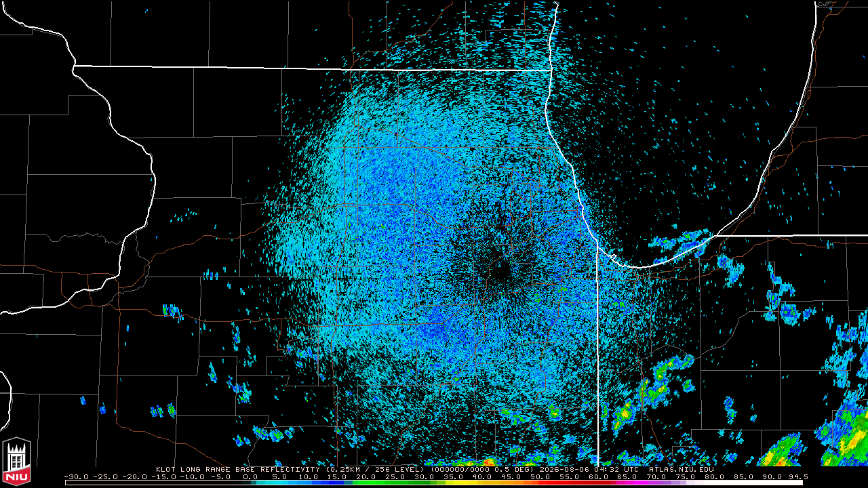This screenshot has width=868, height=488.
Task: Click the KLOT Long Range Base Reflectivity title
Action: (237, 469)
